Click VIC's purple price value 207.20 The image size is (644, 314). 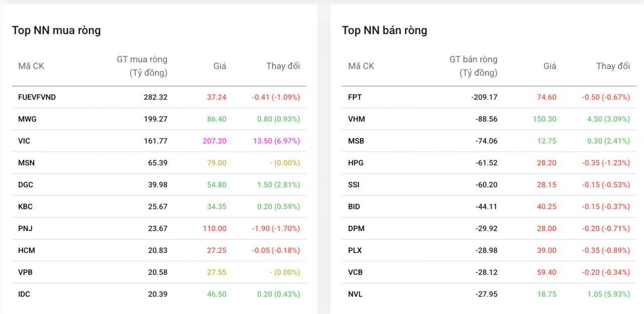[214, 141]
